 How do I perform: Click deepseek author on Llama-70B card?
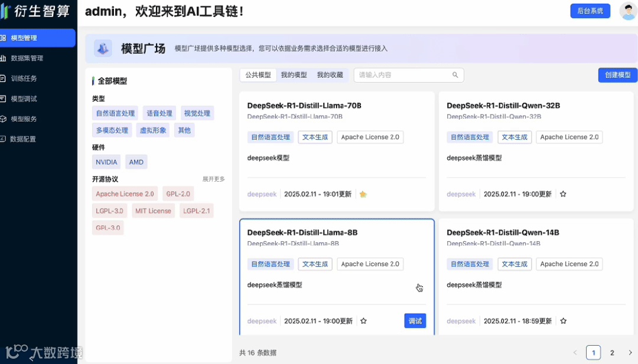pos(262,194)
